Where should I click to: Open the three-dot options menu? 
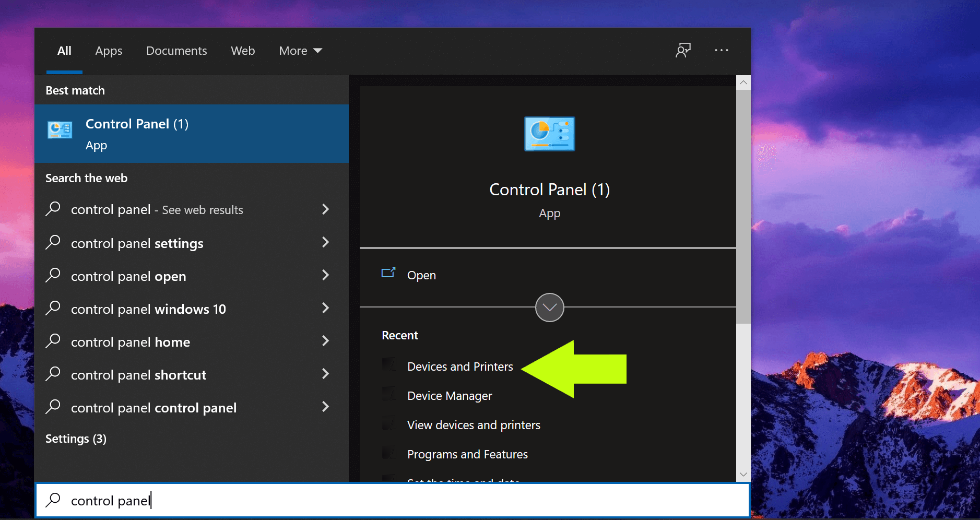click(722, 50)
